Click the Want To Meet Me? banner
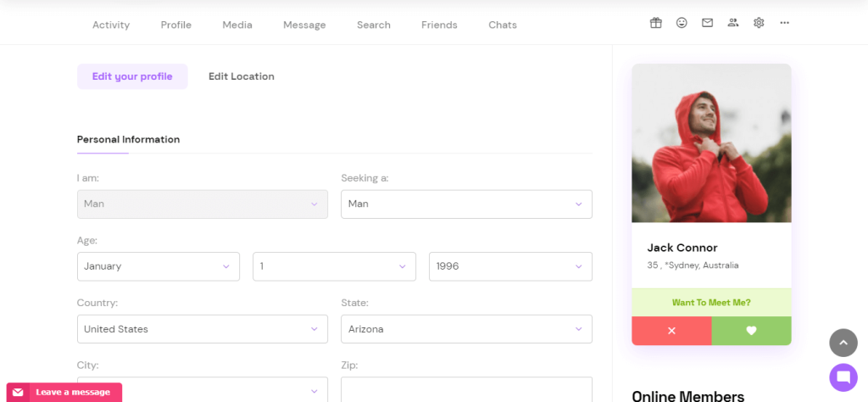The width and height of the screenshot is (868, 402). point(711,302)
